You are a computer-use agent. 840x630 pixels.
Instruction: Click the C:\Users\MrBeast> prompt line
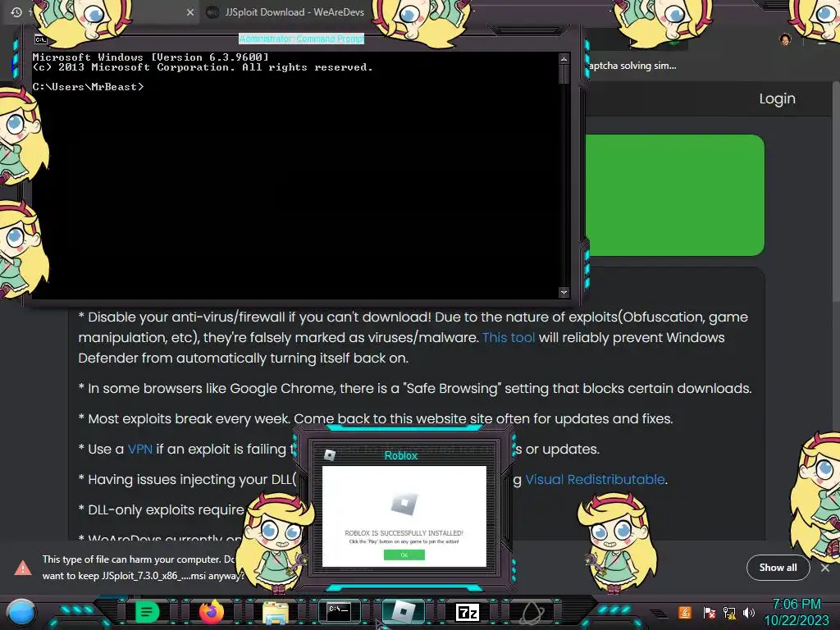88,87
